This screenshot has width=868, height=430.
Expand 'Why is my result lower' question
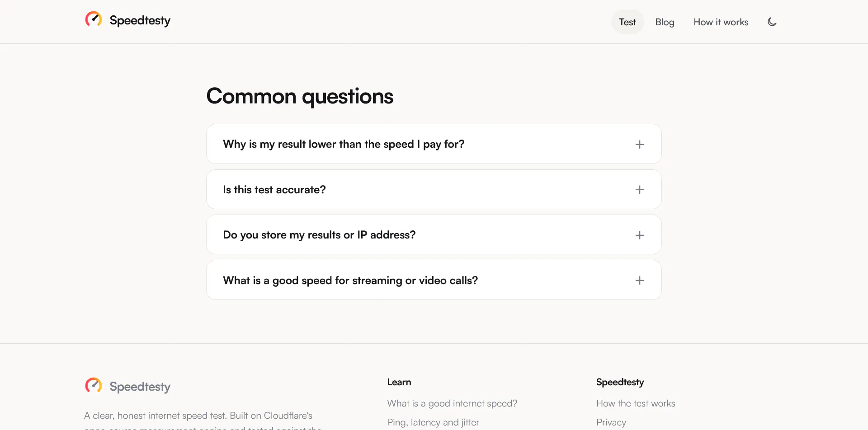[434, 144]
